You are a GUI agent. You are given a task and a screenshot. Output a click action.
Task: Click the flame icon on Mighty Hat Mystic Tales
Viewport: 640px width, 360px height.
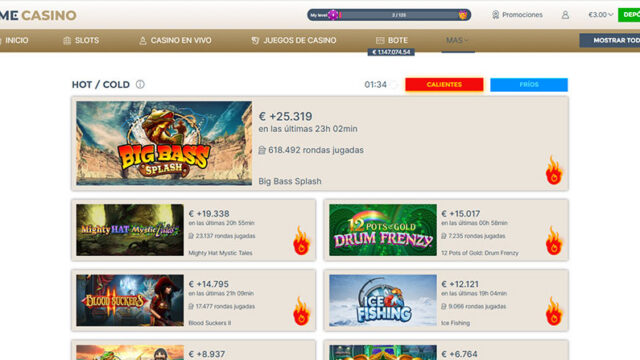(x=301, y=241)
